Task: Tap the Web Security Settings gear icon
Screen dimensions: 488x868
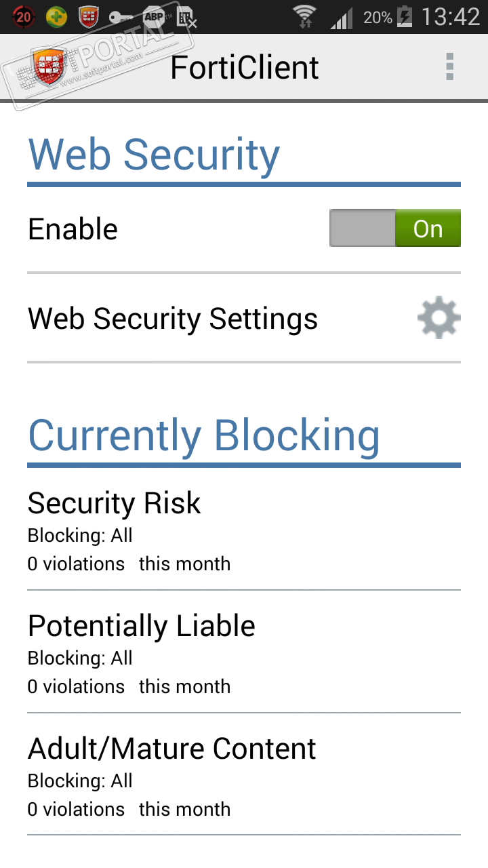Action: coord(439,317)
